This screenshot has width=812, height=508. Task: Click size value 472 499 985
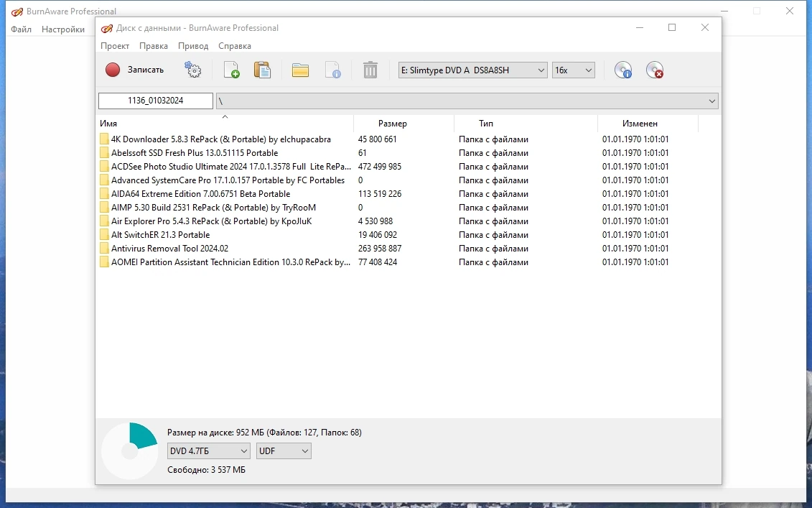(380, 167)
